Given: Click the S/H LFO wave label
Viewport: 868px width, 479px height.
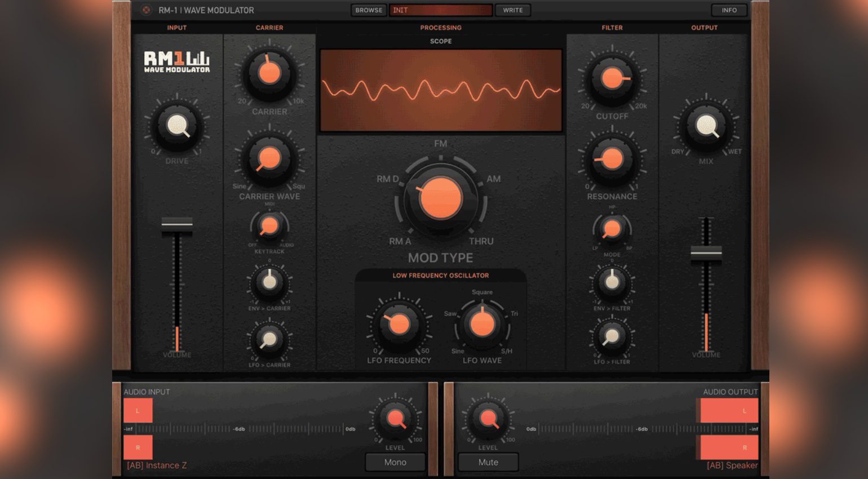Looking at the screenshot, I should tap(507, 351).
